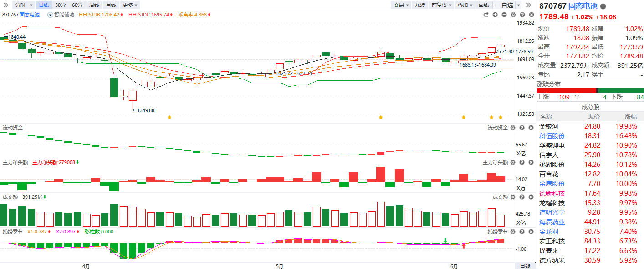644x269 pixels.
Task: Remove stock from 自选 watchlist
Action: (504, 5)
